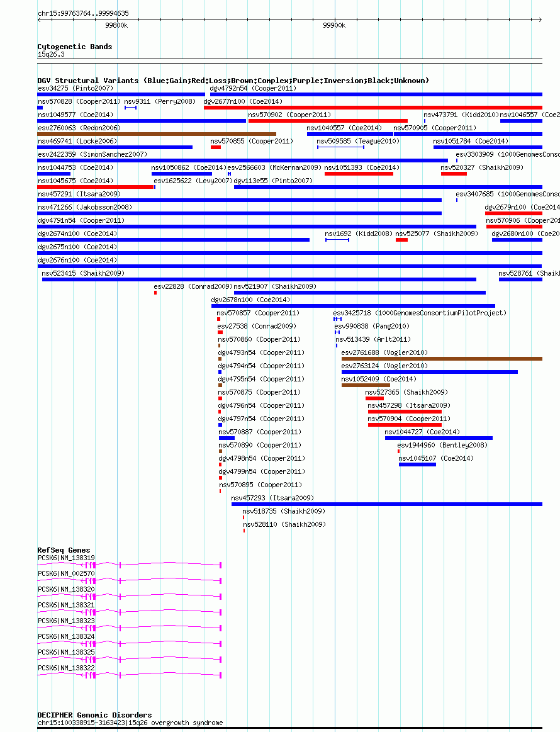Click esv1944960 (Bentley2008) label
Viewport: 560px width, 732px height.
[442, 445]
